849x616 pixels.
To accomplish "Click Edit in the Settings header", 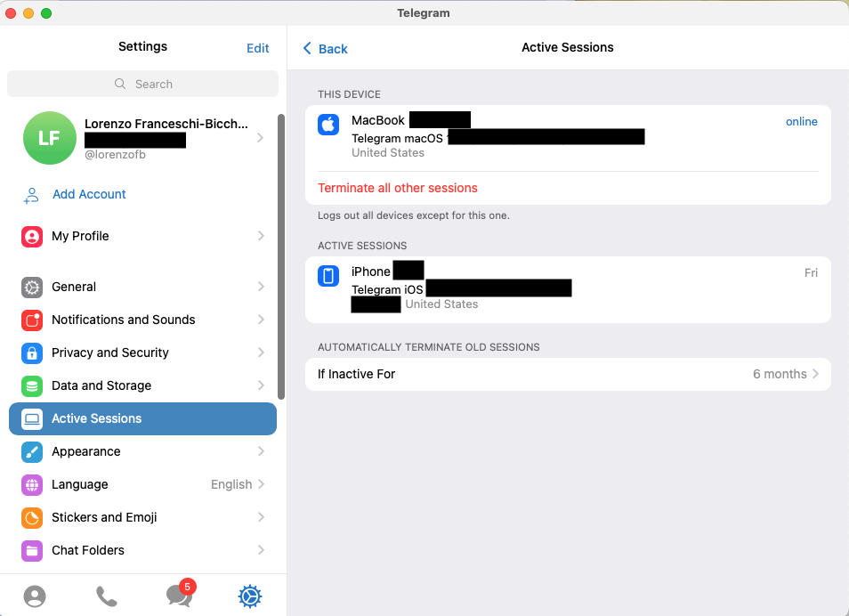I will (258, 48).
